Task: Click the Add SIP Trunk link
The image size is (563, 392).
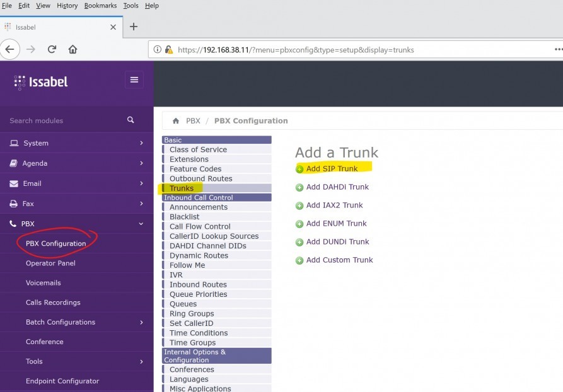Action: coord(332,168)
